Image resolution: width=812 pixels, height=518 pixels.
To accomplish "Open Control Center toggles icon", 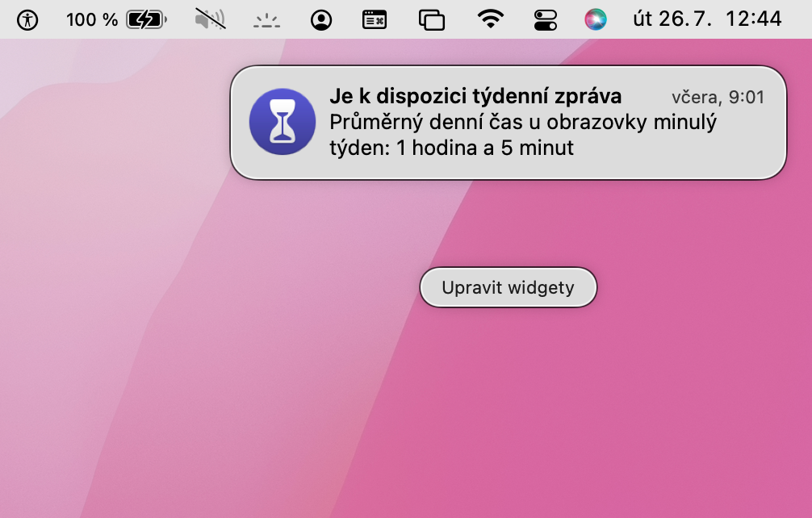I will pos(546,20).
